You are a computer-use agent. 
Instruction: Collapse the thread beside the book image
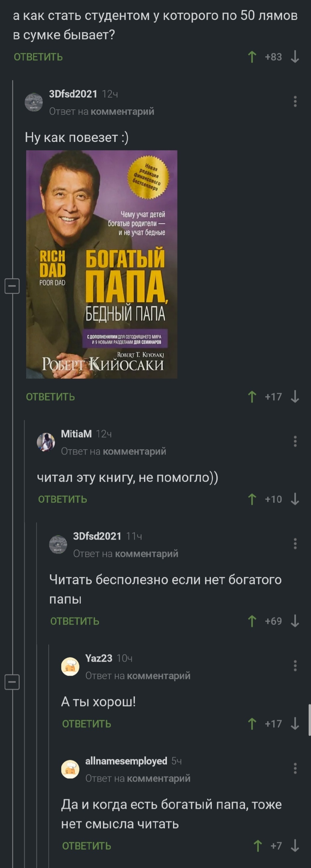(x=12, y=286)
